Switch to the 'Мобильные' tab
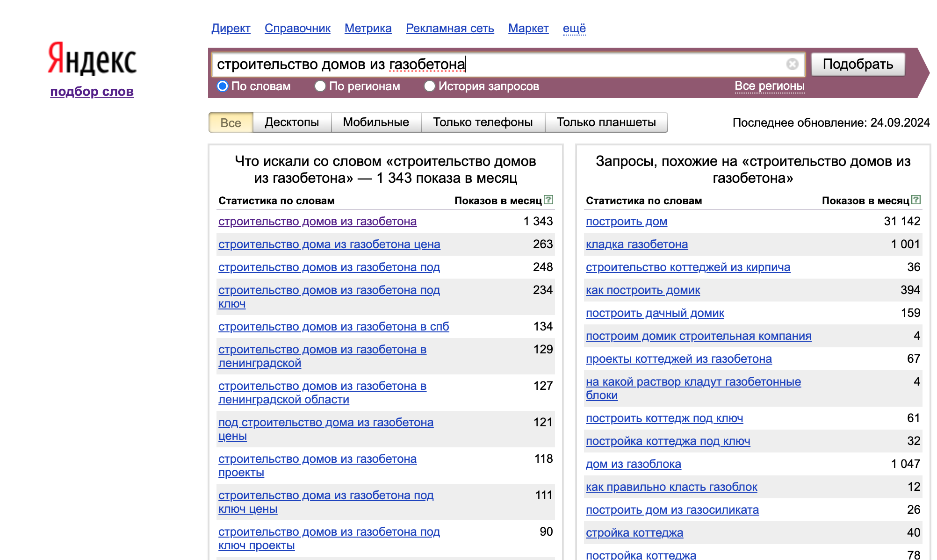 [376, 122]
